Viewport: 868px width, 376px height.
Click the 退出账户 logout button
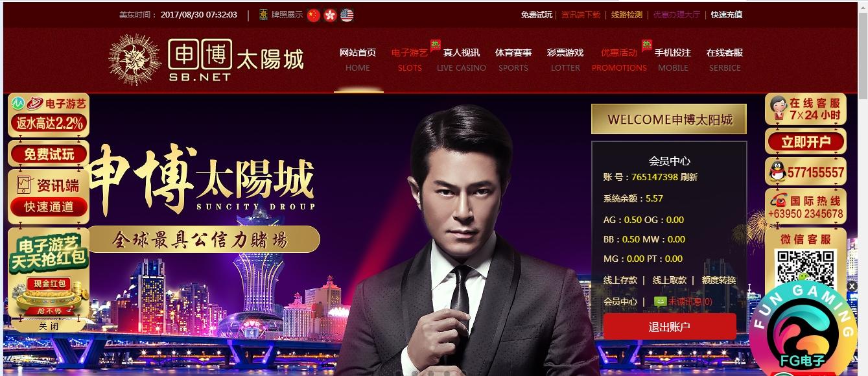[670, 327]
